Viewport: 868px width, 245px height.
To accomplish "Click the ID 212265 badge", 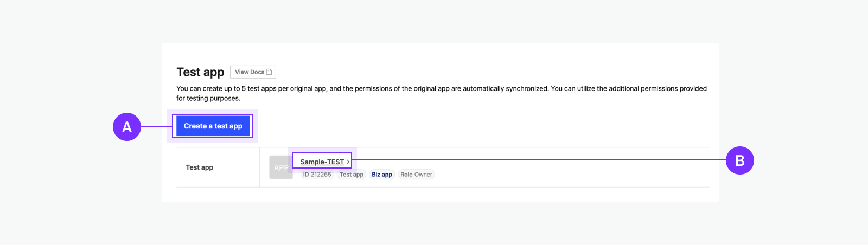I will (x=317, y=175).
